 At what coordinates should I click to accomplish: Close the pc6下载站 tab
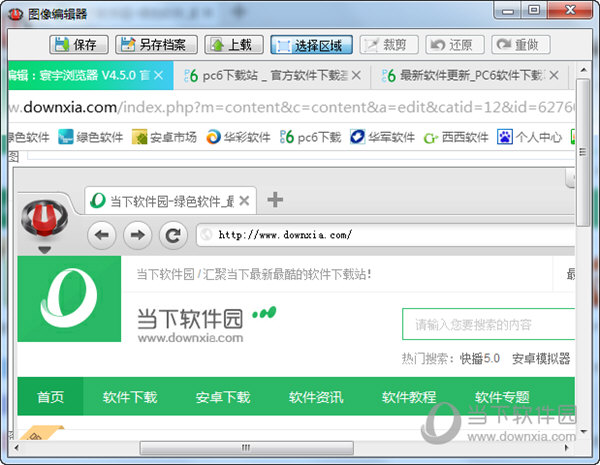tap(356, 75)
